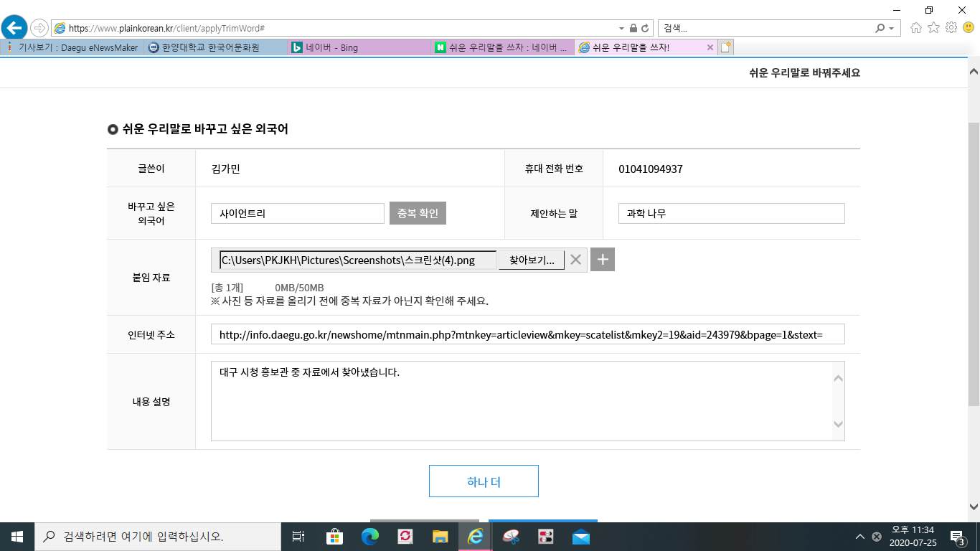Open a new tab with the new-tab button
This screenshot has width=980, height=551.
[726, 47]
